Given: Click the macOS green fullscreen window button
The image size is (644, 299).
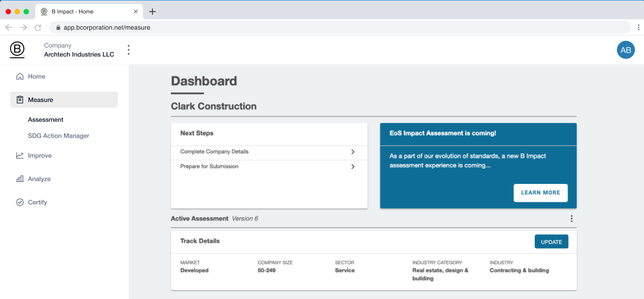Looking at the screenshot, I should click(26, 12).
